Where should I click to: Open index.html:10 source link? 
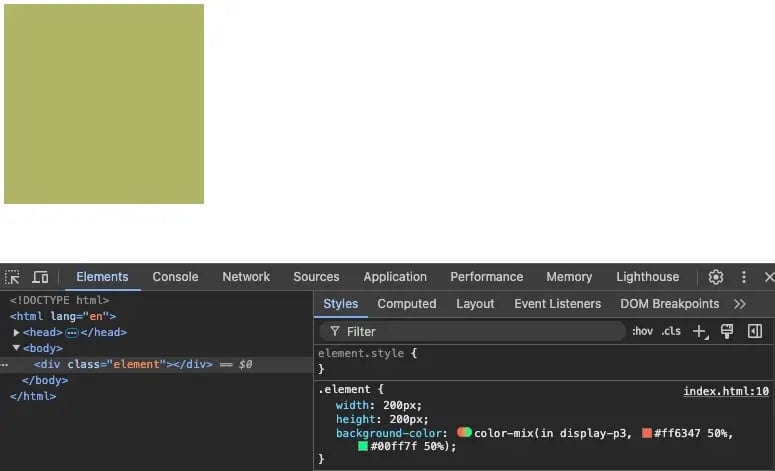(x=726, y=391)
